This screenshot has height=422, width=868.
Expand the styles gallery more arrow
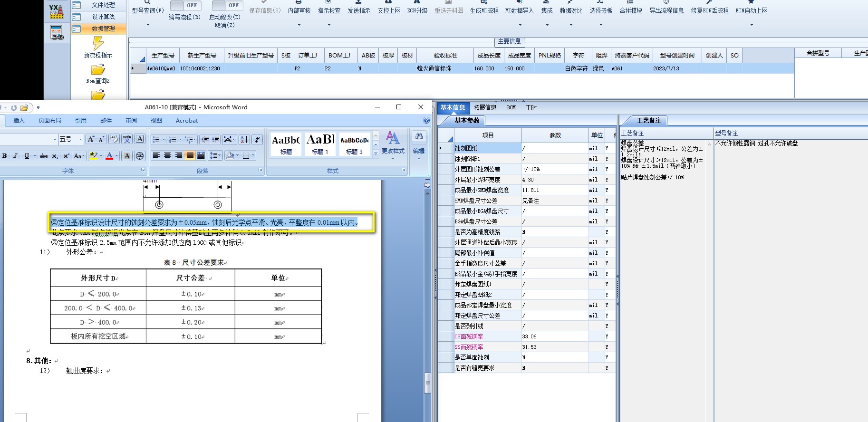click(x=376, y=153)
